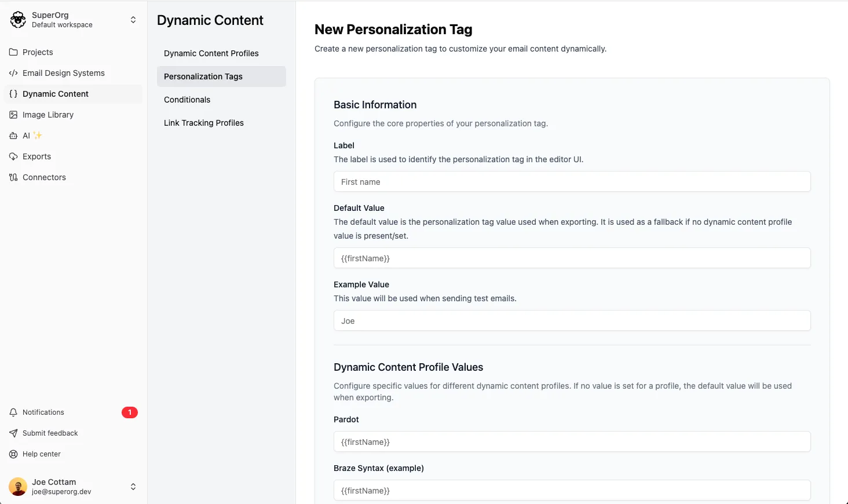
Task: View Exports from the sidebar
Action: point(36,156)
